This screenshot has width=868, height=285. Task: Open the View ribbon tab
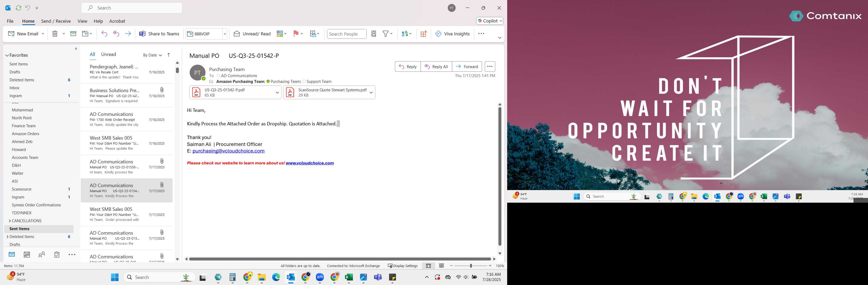tap(82, 21)
